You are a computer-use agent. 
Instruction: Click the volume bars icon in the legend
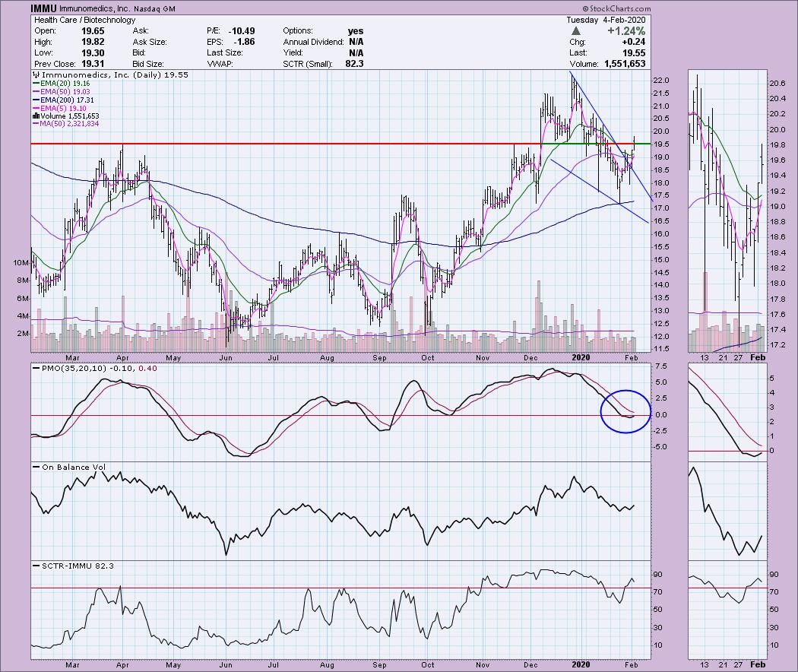coord(36,116)
